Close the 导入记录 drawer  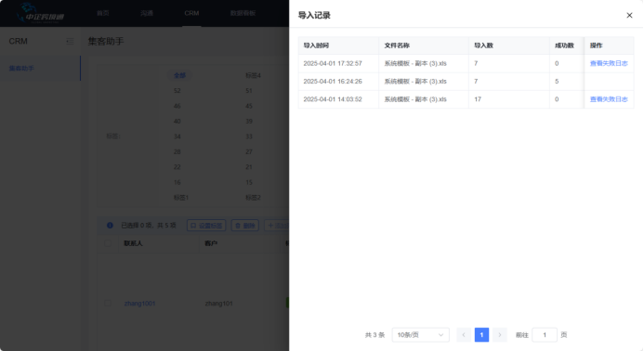[629, 15]
